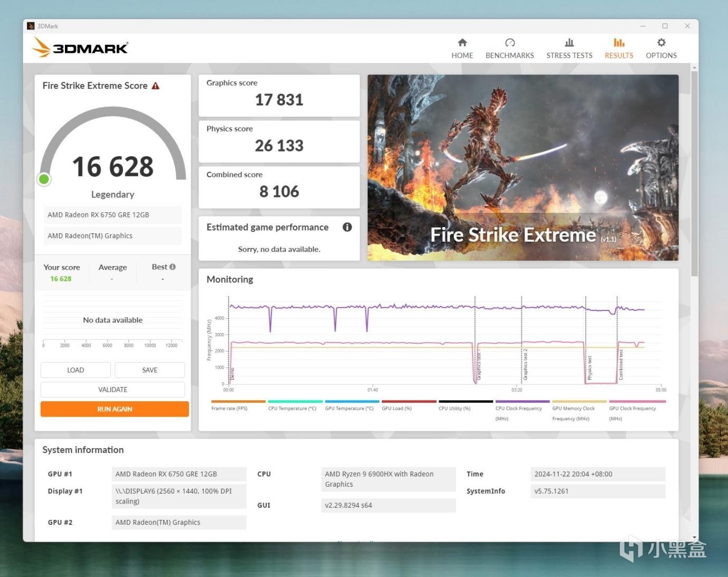
Task: Click the System information heading
Action: [83, 450]
